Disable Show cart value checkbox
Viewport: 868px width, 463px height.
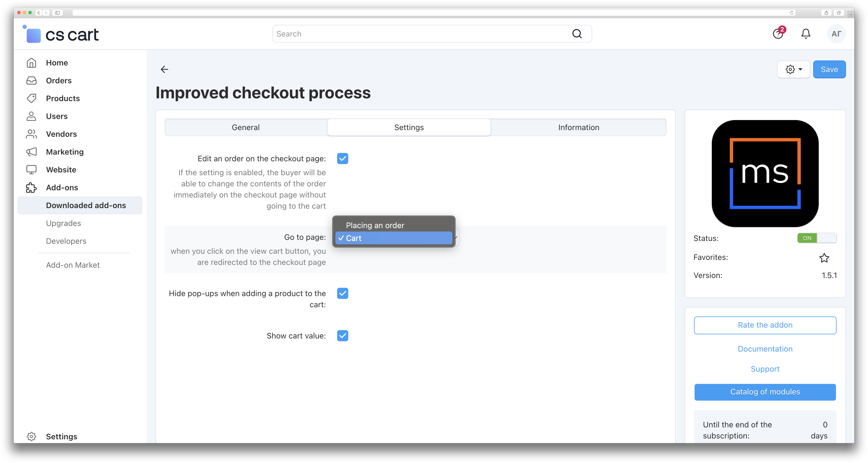point(342,336)
